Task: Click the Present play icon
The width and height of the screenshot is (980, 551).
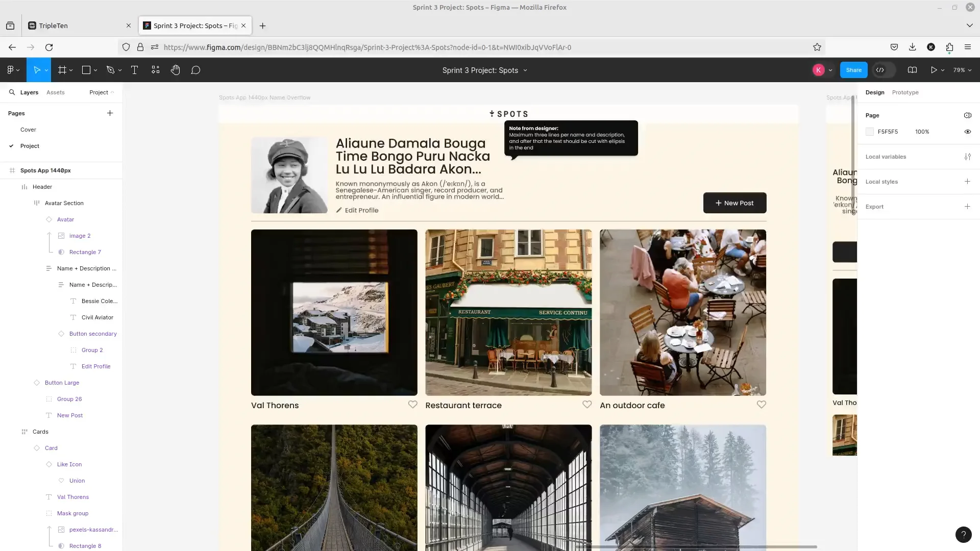Action: click(934, 70)
